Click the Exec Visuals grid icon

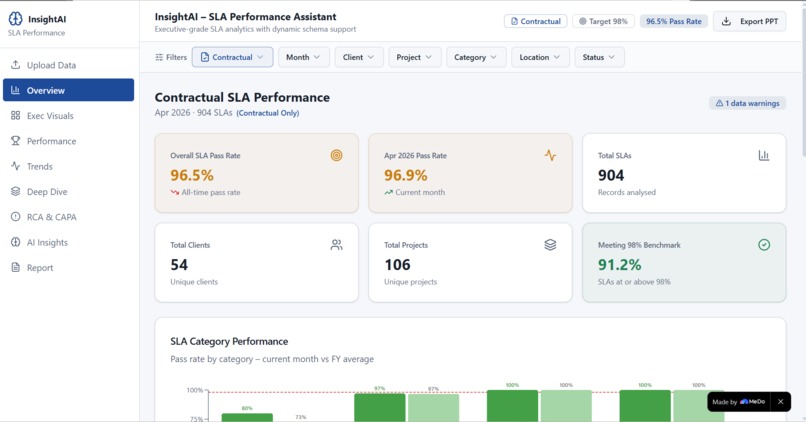(x=15, y=115)
